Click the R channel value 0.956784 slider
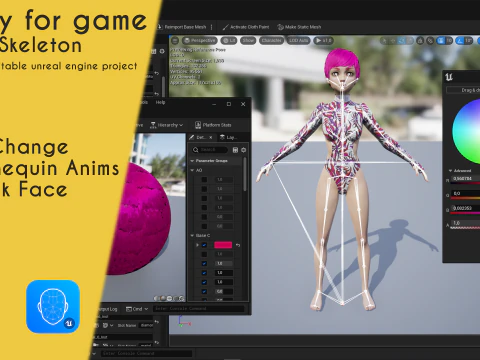 [465, 179]
